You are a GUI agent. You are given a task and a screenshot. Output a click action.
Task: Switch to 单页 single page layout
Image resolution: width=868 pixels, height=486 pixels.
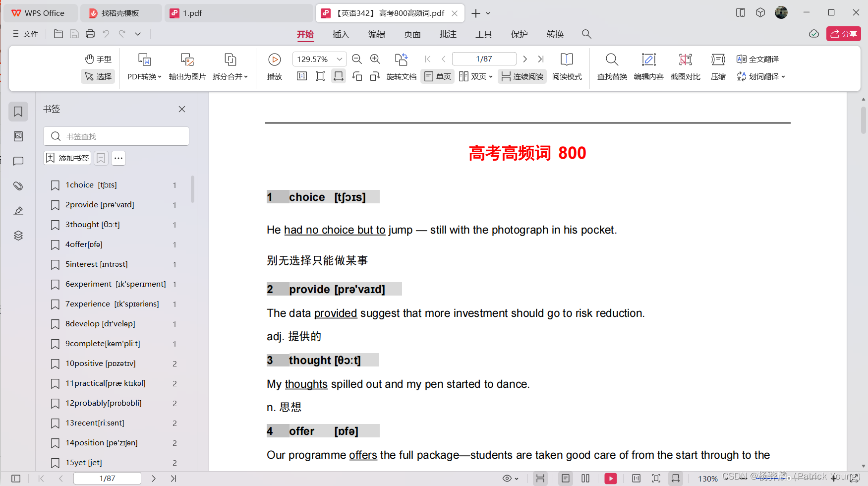click(438, 76)
